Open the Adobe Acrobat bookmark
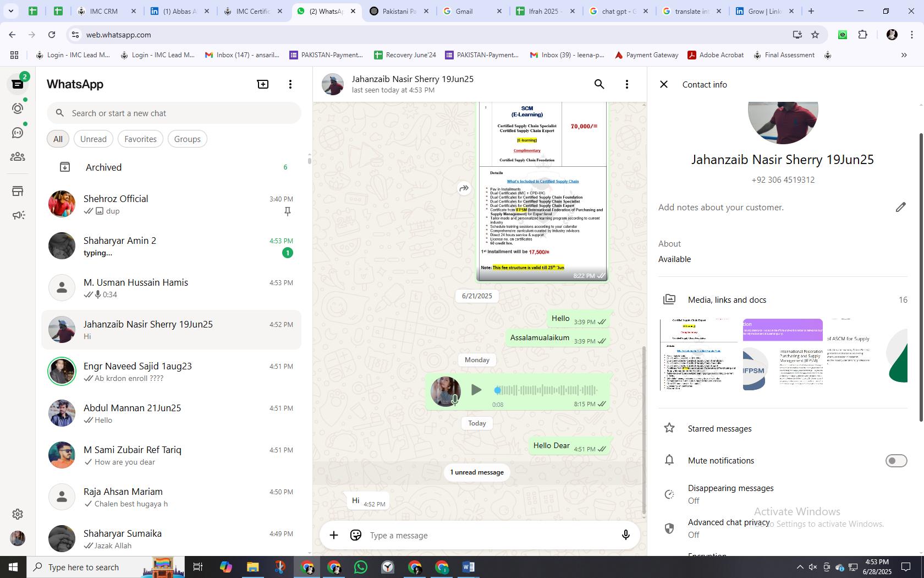This screenshot has height=578, width=924. tap(716, 55)
